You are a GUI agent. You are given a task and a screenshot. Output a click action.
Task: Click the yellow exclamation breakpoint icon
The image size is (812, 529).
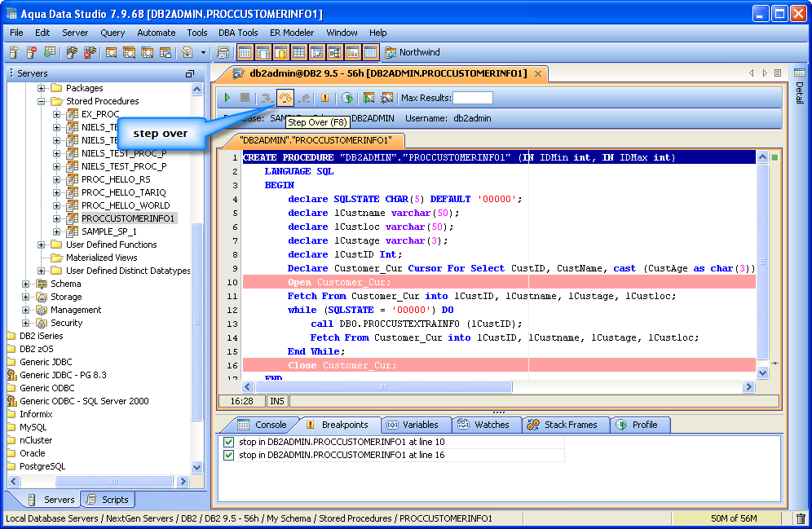click(324, 98)
